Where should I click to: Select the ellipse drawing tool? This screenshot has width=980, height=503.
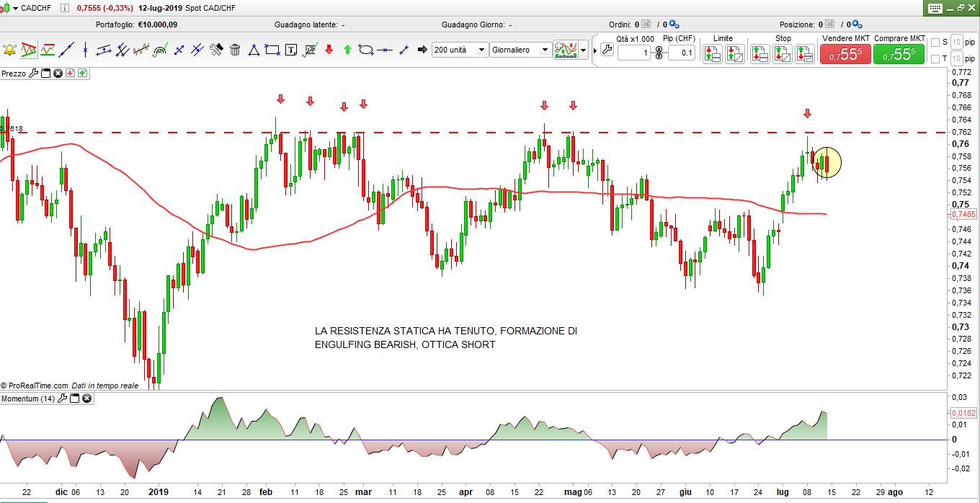coord(366,50)
